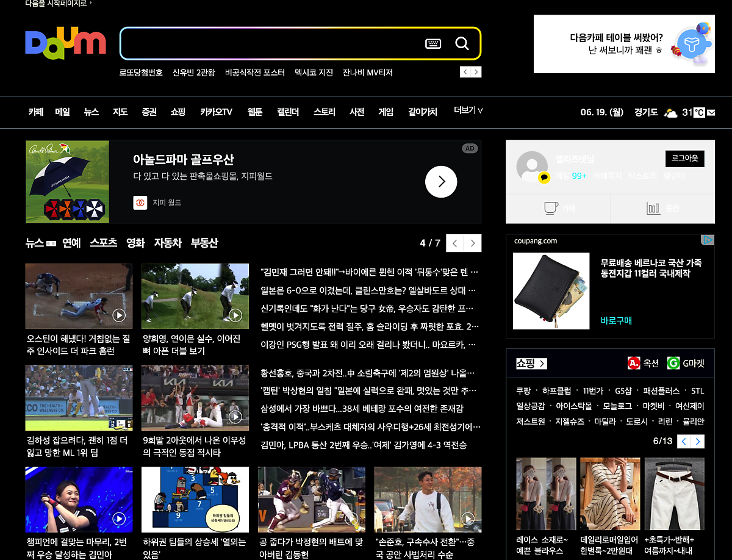732x560 pixels.
Task: Open the G마켓 shop icon
Action: tap(673, 364)
